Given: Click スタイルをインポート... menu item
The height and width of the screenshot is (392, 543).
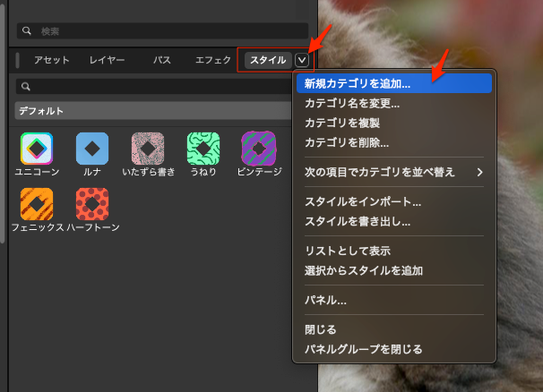Looking at the screenshot, I should coord(362,201).
